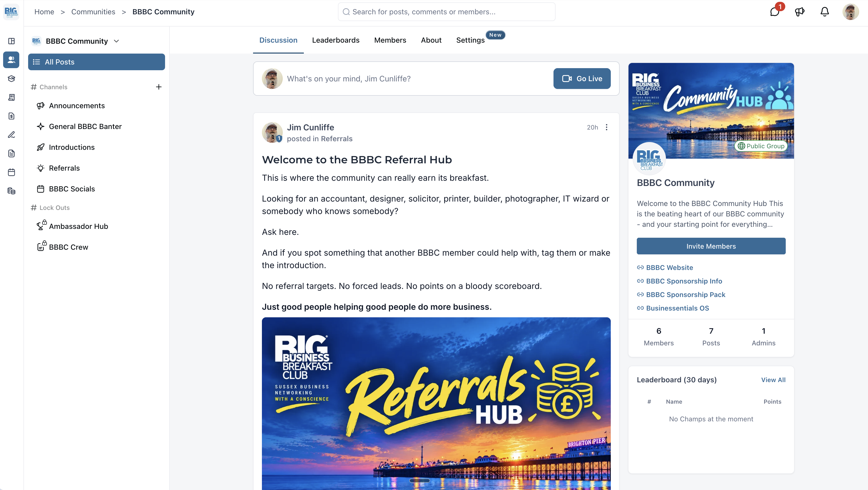Click Jim Cunliffe's avatar on the post

pyautogui.click(x=272, y=132)
